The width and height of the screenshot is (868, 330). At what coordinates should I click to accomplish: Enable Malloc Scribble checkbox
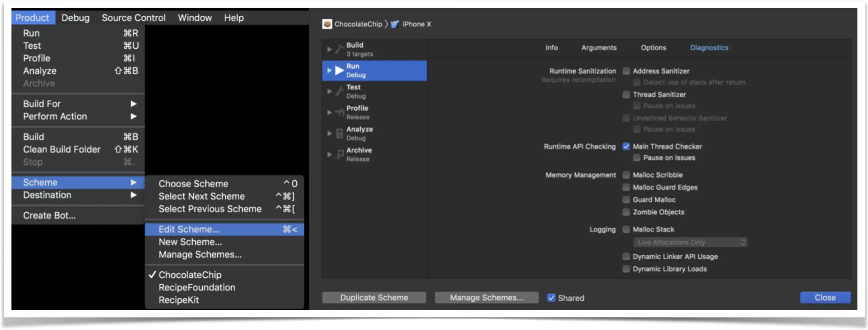[x=626, y=175]
